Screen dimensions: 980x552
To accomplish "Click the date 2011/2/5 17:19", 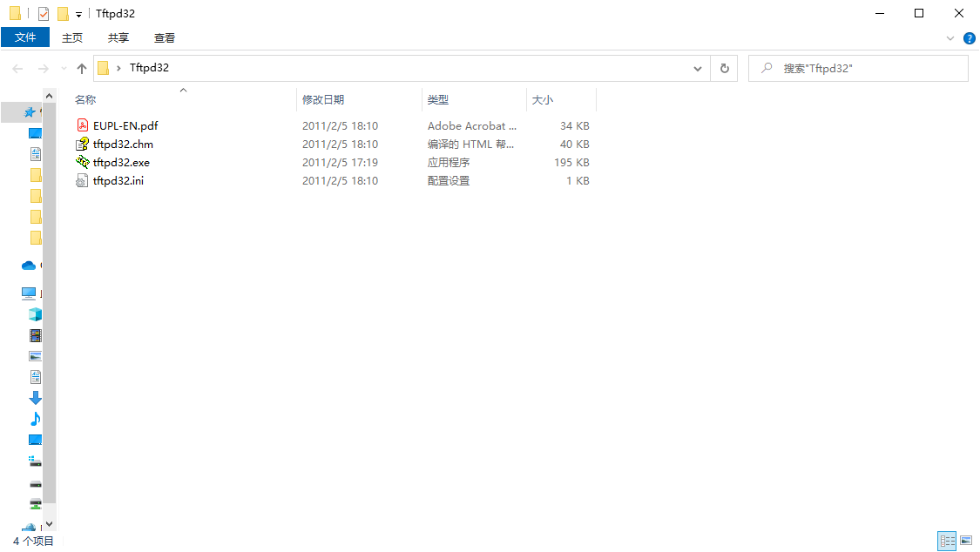I will pyautogui.click(x=340, y=162).
